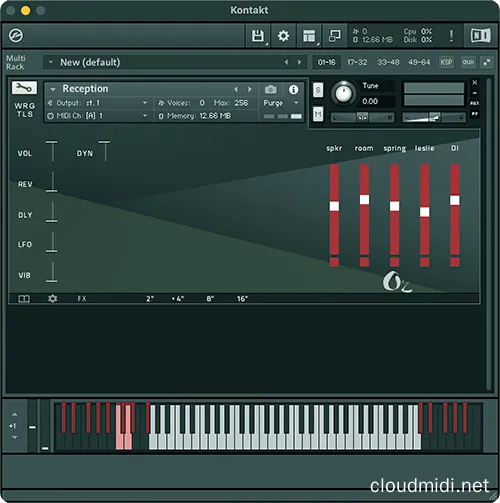Open the New (default) multi dropdown

[x=174, y=62]
